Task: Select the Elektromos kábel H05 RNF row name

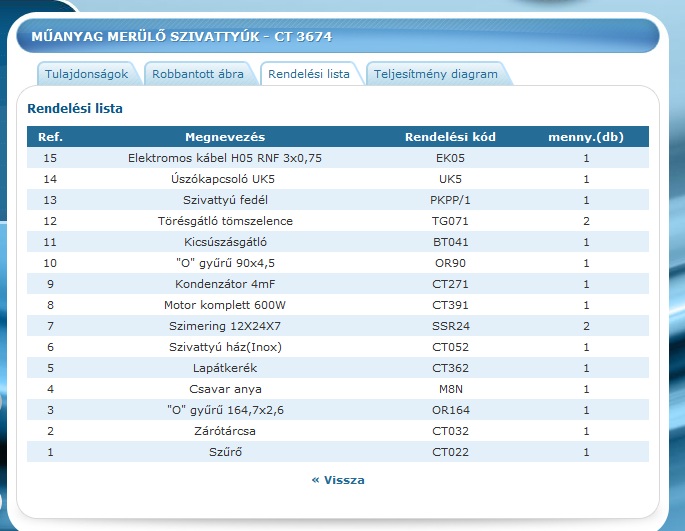Action: click(x=225, y=158)
